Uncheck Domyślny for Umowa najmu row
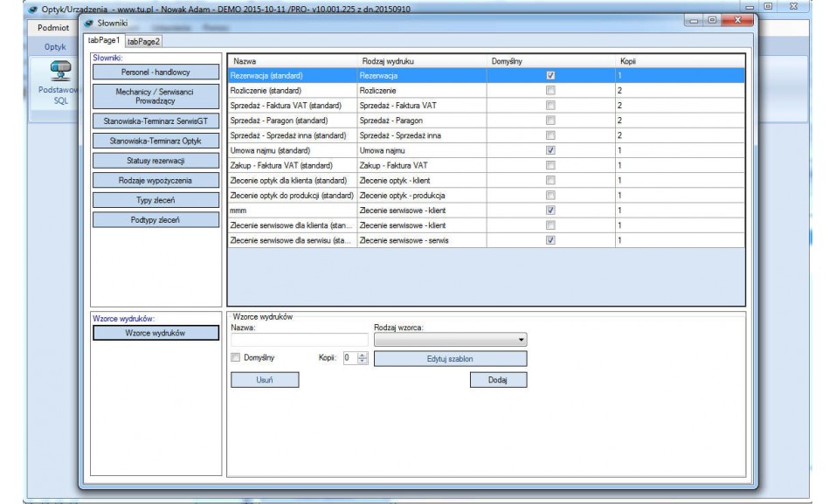 550,150
